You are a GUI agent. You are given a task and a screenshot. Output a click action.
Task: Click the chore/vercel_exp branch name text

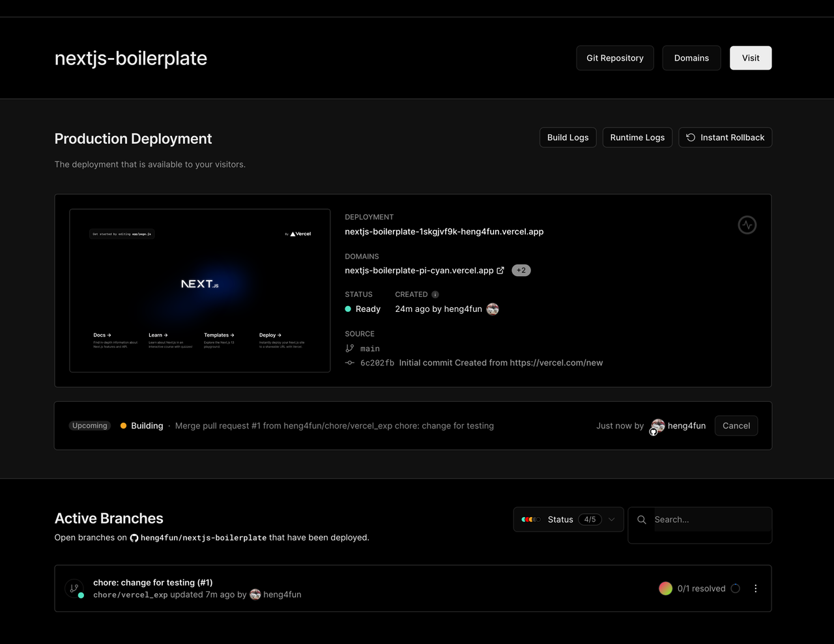click(130, 595)
